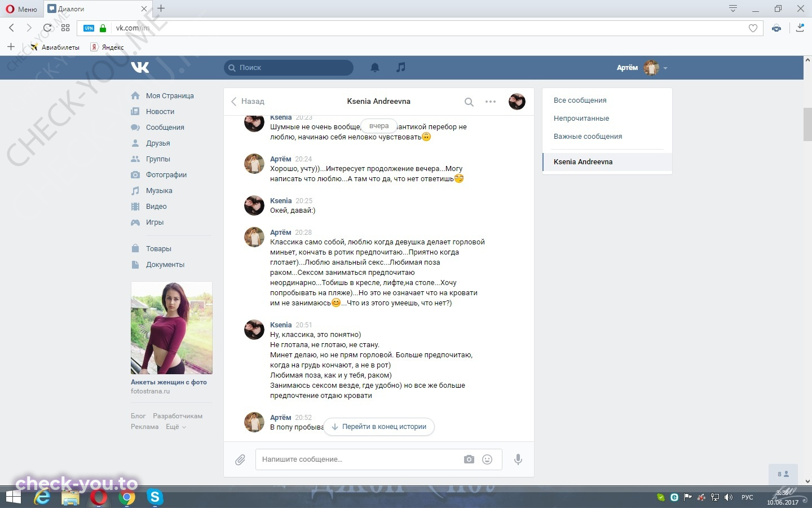Go back with the browser back arrow
The height and width of the screenshot is (508, 812).
[x=11, y=28]
